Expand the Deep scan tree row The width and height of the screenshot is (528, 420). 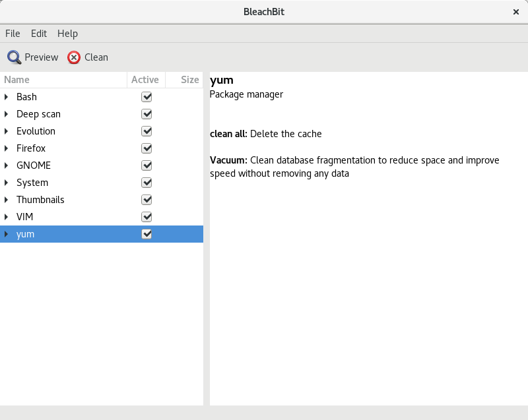pos(6,114)
